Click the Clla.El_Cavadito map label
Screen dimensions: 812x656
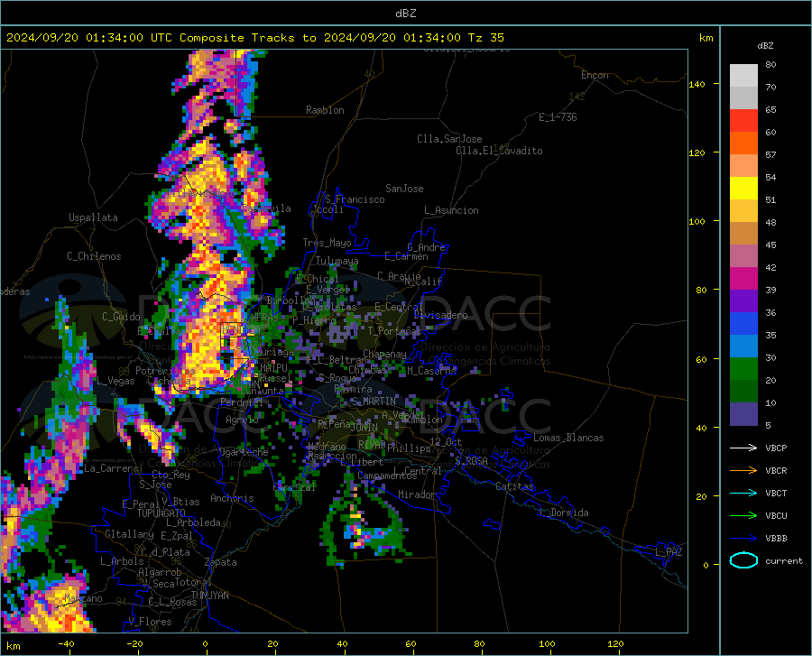499,151
